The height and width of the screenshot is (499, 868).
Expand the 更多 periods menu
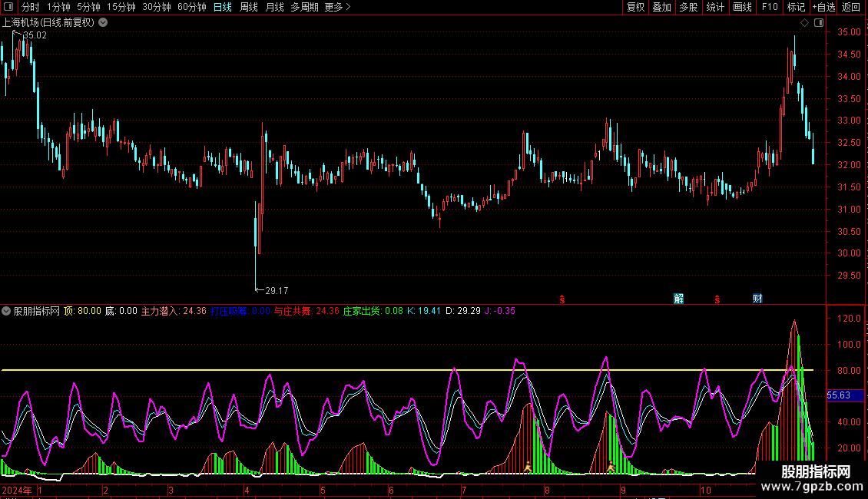click(337, 7)
